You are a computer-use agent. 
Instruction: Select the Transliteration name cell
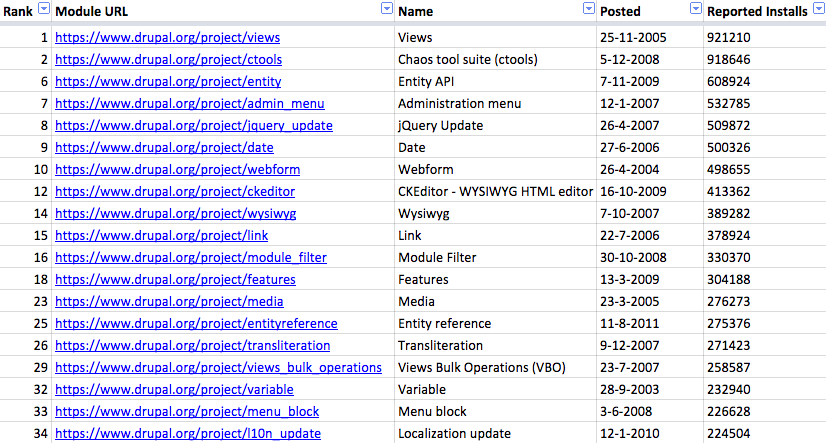(x=495, y=346)
